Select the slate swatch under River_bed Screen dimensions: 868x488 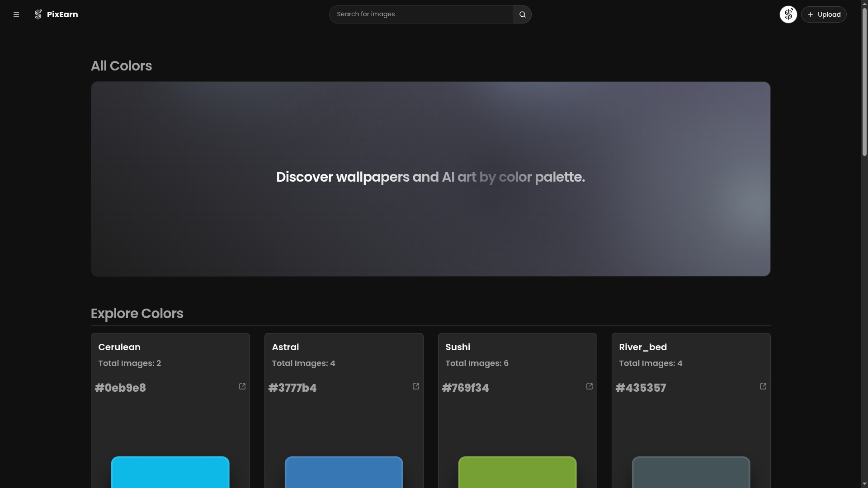click(691, 474)
